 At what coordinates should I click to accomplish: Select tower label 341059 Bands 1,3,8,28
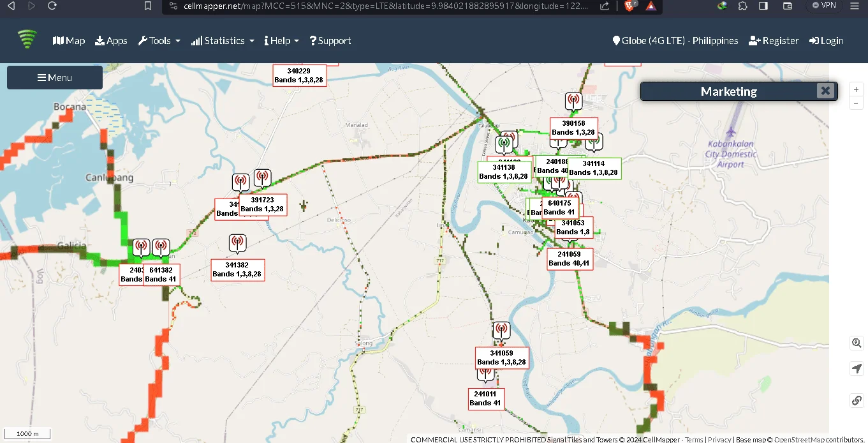[502, 357]
